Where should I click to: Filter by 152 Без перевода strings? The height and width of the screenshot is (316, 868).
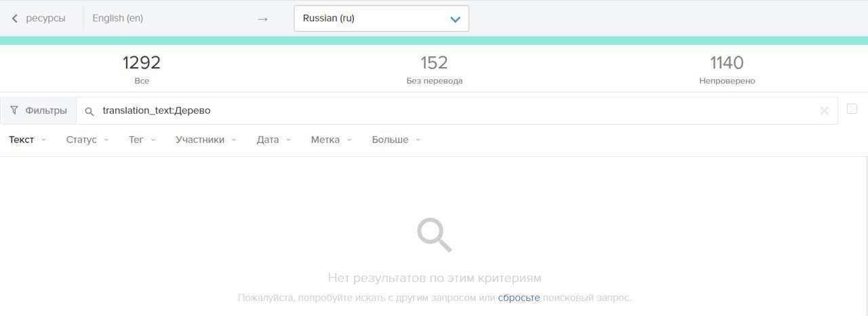pyautogui.click(x=434, y=70)
